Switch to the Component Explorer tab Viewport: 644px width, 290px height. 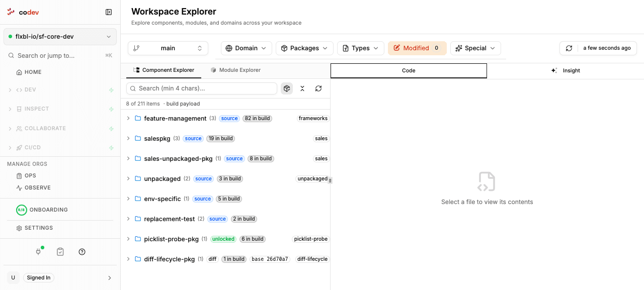coord(164,70)
